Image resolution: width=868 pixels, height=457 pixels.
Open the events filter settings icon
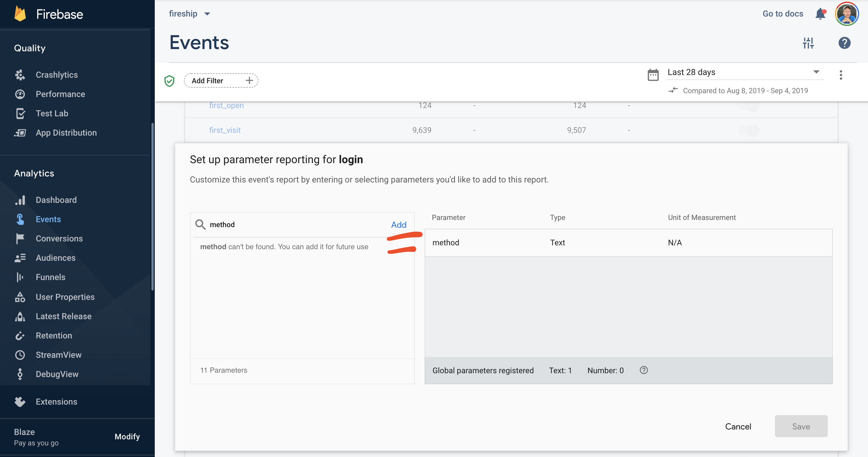808,43
